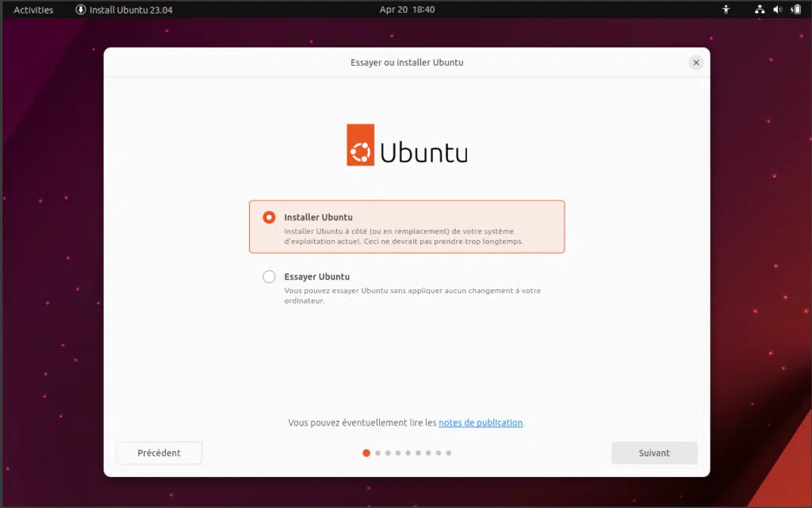Click the text Vous pouvez éventuellement lire les
This screenshot has width=812, height=508.
[x=362, y=422]
